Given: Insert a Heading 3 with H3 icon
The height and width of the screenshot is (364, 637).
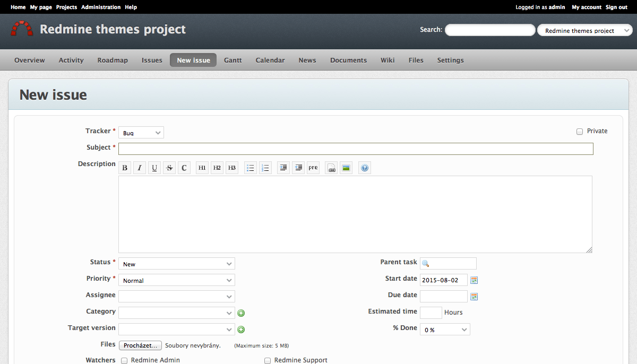Looking at the screenshot, I should 232,168.
